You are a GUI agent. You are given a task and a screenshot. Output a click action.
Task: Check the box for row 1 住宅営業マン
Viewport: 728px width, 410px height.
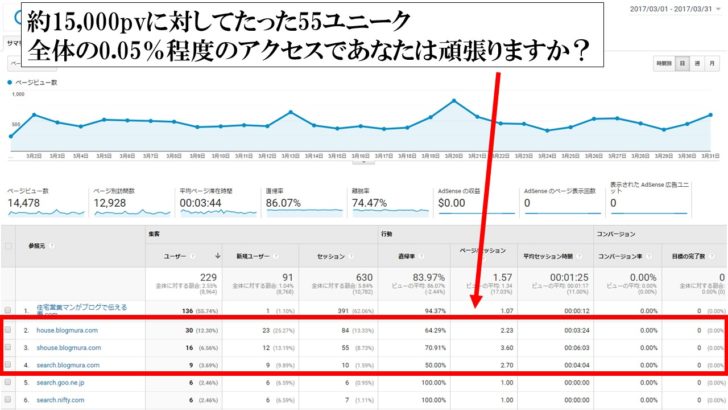click(x=8, y=310)
